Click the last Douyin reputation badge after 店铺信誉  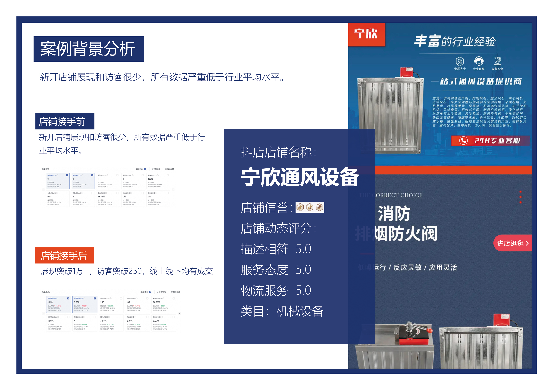tap(319, 207)
